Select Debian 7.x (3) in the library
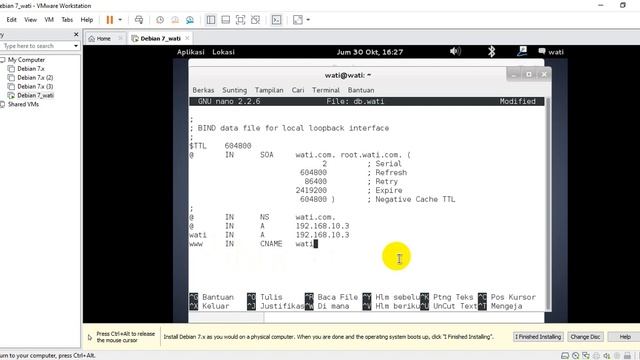Viewport: 640px width, 360px height. tap(35, 87)
